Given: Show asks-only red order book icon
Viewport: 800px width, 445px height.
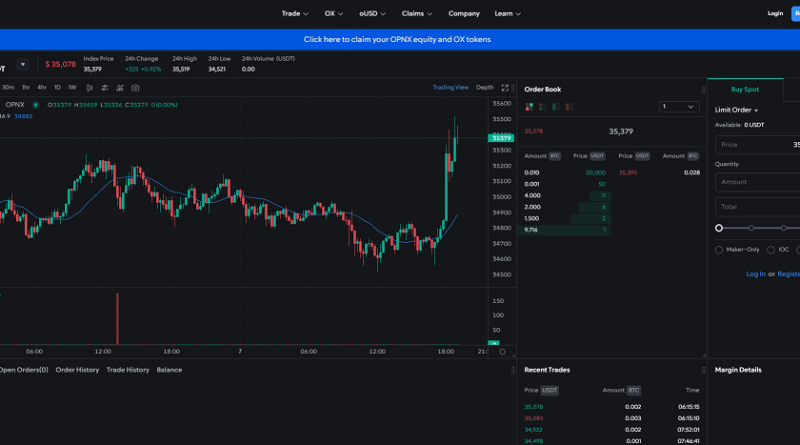Looking at the screenshot, I should click(x=569, y=107).
